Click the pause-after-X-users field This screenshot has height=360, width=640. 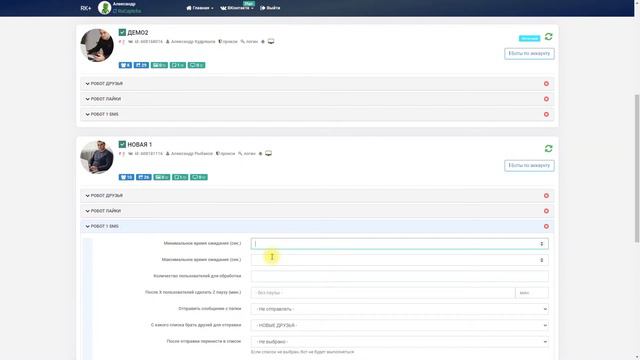point(383,293)
